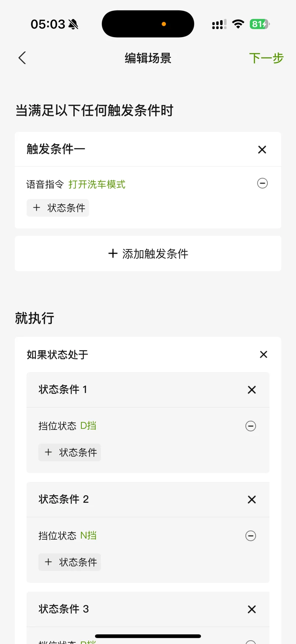Add 状态条件 inside 状态条件 2
This screenshot has width=296, height=644.
coord(70,562)
